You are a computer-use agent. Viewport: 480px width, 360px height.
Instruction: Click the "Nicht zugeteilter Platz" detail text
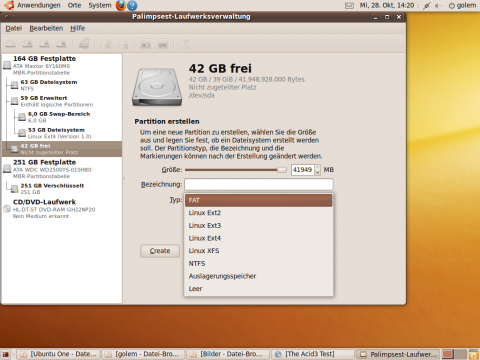222,87
